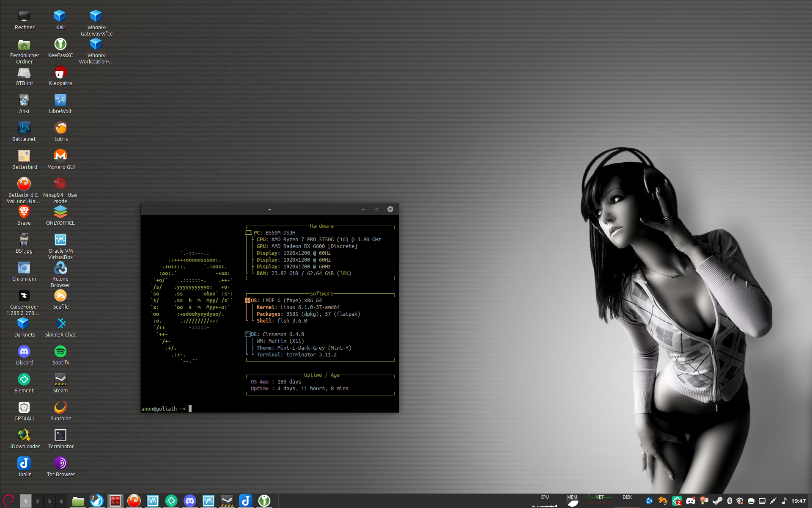Image resolution: width=812 pixels, height=508 pixels.
Task: Click inside the terminal prompt area
Action: [254, 409]
